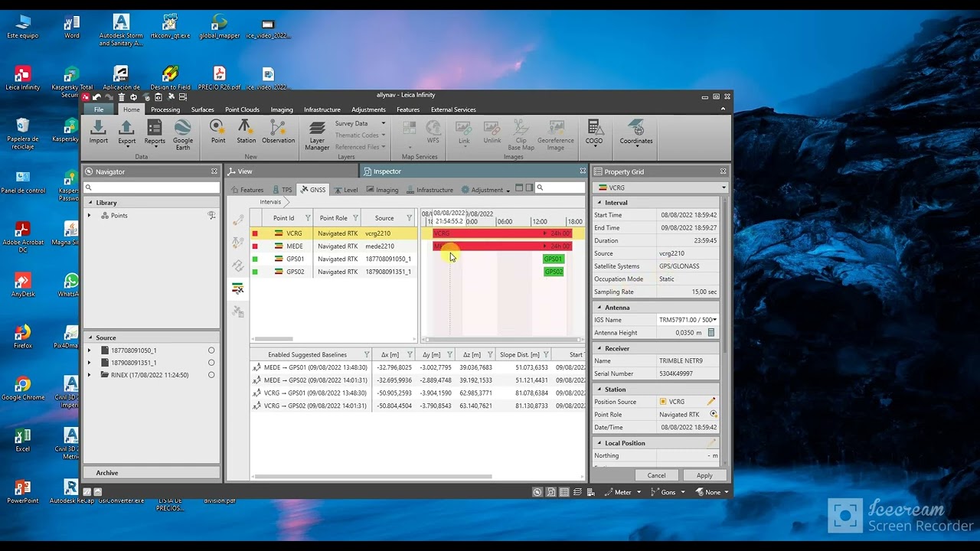980x551 pixels.
Task: Toggle the green status square for GPS01 row
Action: tap(255, 259)
